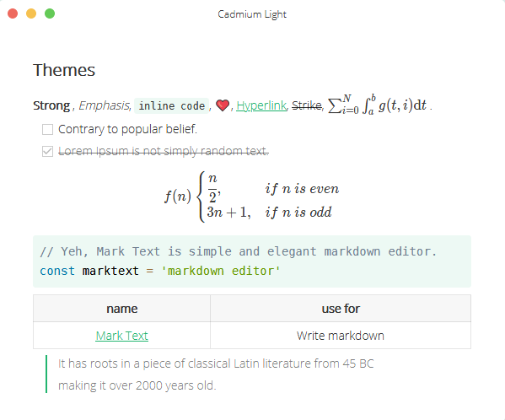
Task: Click the red close window button
Action: [x=13, y=13]
